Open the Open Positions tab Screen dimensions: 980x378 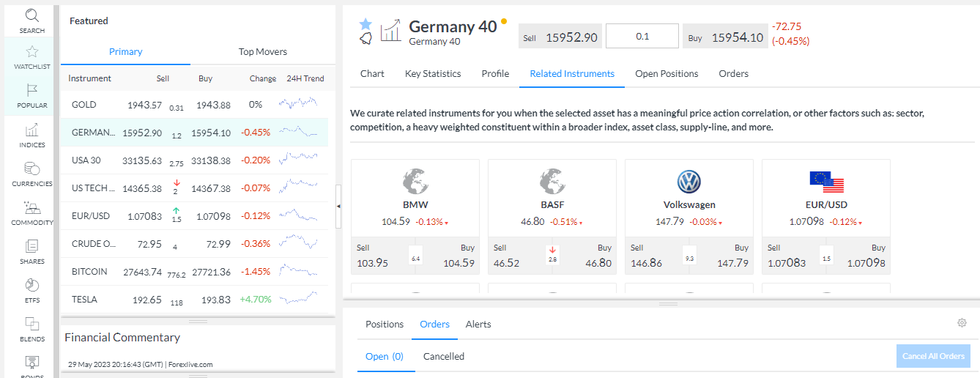(x=667, y=74)
